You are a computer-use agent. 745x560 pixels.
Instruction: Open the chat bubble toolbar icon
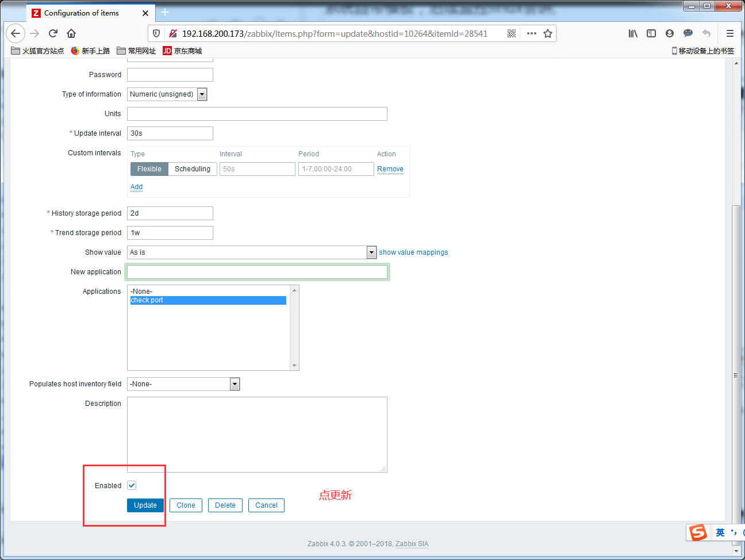(688, 33)
